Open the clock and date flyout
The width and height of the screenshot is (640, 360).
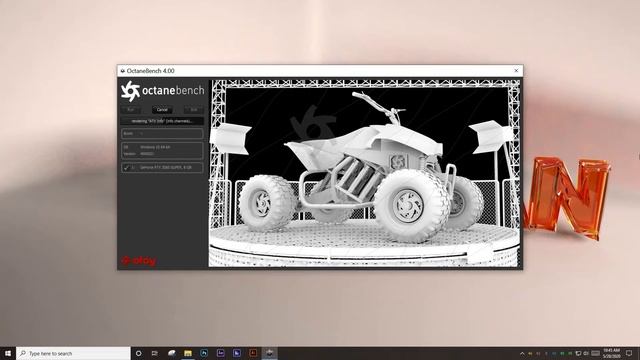click(x=612, y=353)
